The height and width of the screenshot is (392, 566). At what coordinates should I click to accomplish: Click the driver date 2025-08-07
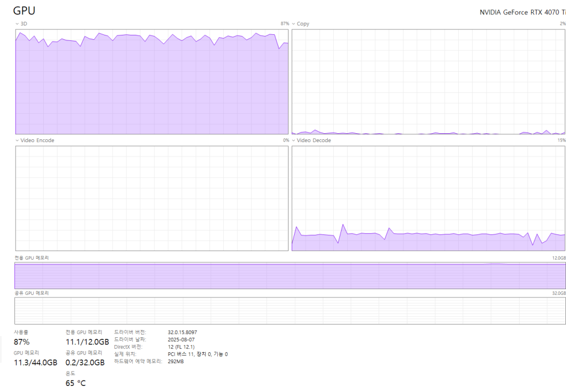[x=181, y=339]
